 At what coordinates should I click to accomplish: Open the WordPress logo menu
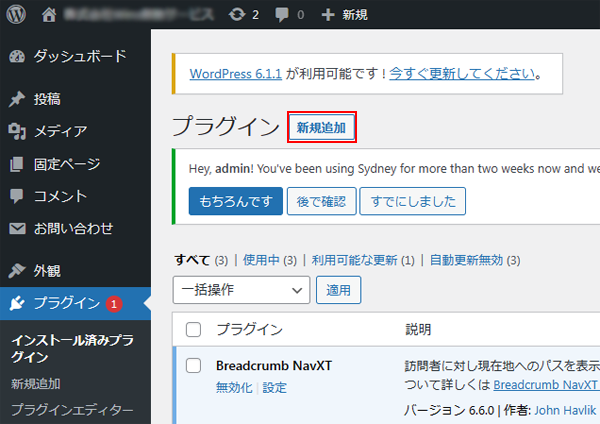(16, 15)
